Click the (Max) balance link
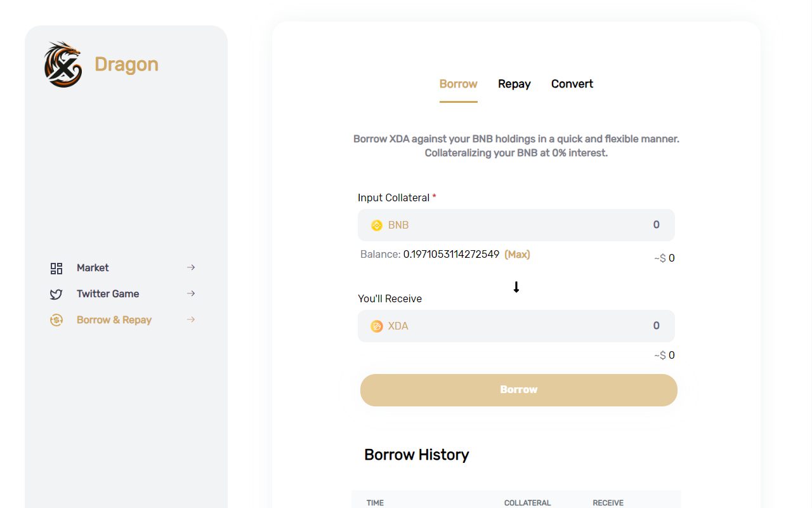Screen dimensions: 812x508 tap(517, 255)
